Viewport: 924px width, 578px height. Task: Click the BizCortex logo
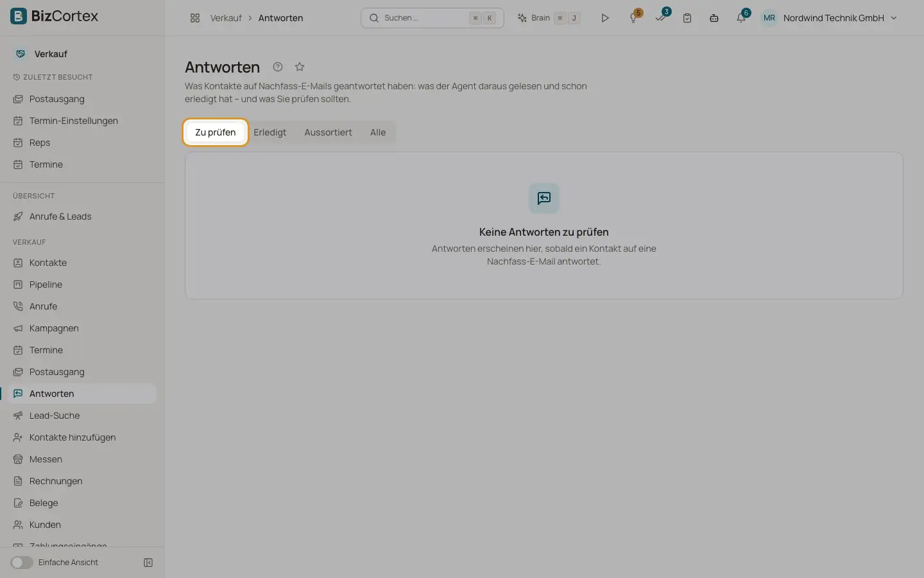point(55,16)
